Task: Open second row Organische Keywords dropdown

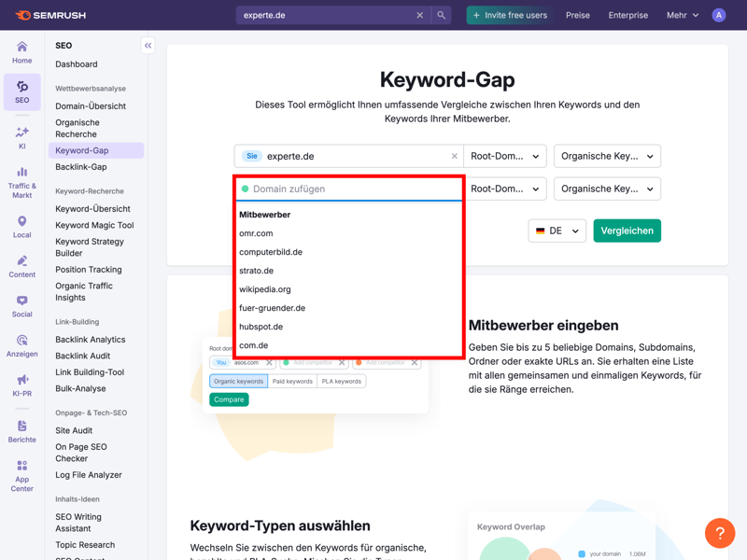Action: point(607,189)
